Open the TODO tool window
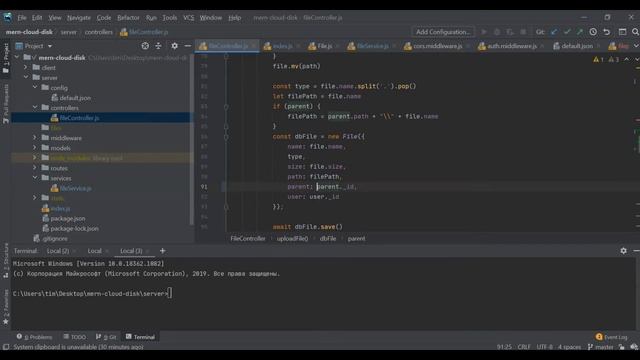The image size is (640, 360). pyautogui.click(x=75, y=337)
